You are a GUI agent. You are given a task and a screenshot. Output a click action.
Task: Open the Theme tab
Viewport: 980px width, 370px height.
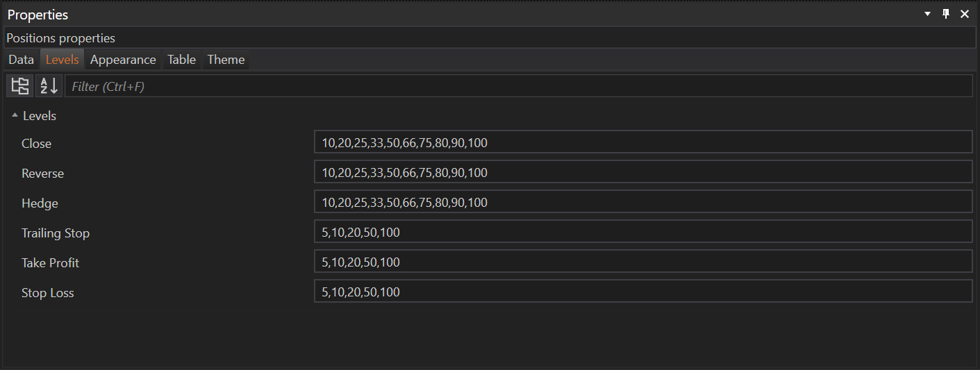tap(226, 60)
